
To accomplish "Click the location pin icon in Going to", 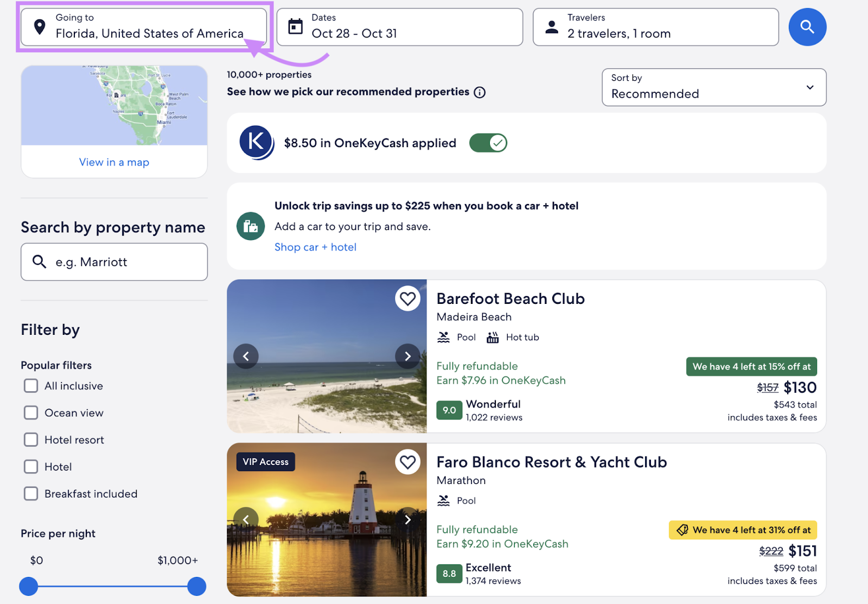I will pos(39,26).
